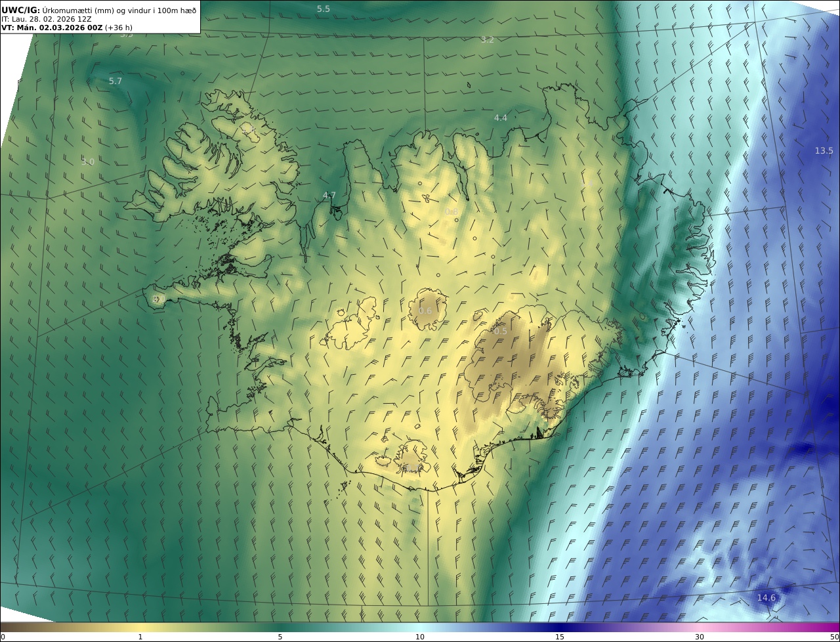Select the 14.6 value label
The height and width of the screenshot is (642, 840).
pos(766,598)
